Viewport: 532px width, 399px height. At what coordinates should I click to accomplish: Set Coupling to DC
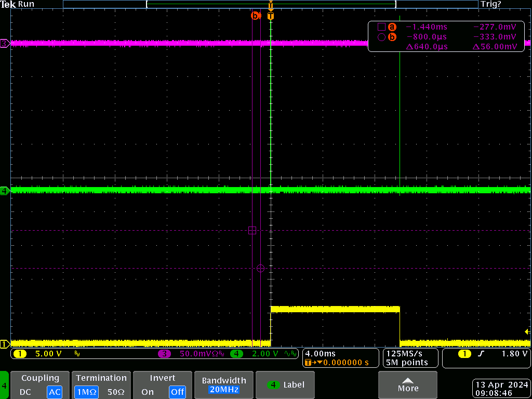(26, 392)
